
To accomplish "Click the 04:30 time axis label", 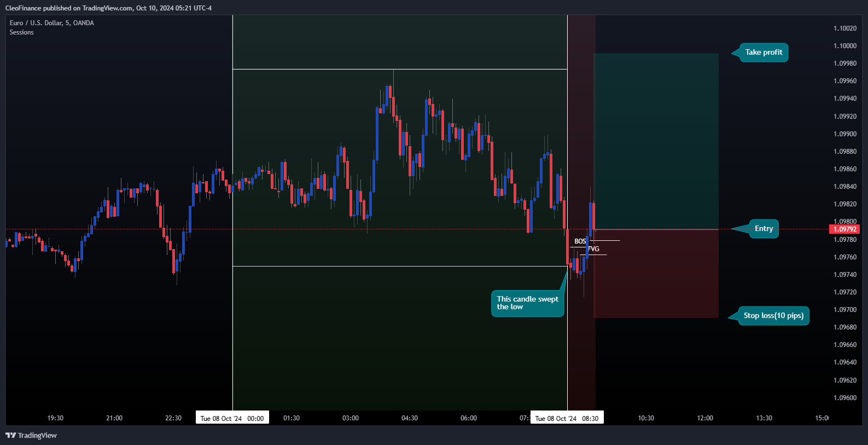I will pyautogui.click(x=410, y=418).
